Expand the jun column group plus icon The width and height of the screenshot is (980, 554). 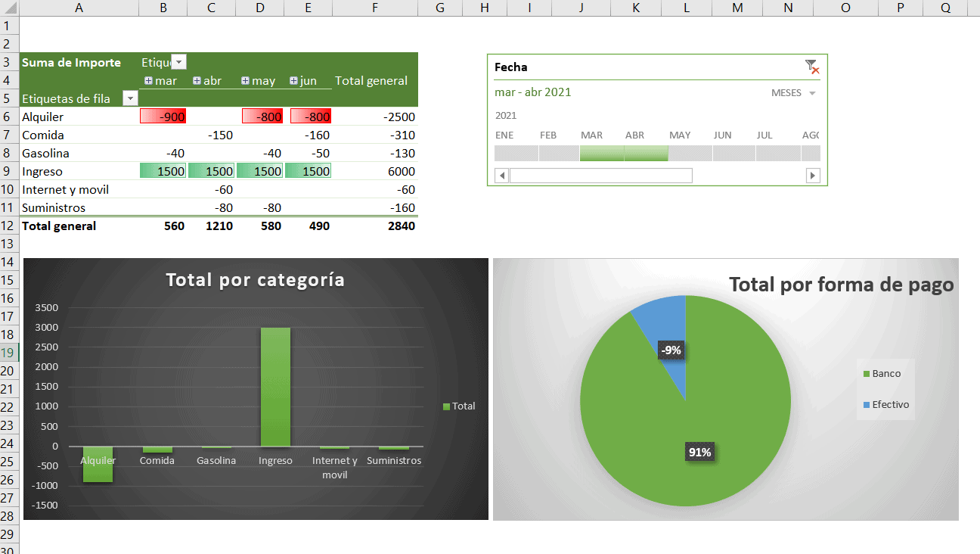coord(293,80)
